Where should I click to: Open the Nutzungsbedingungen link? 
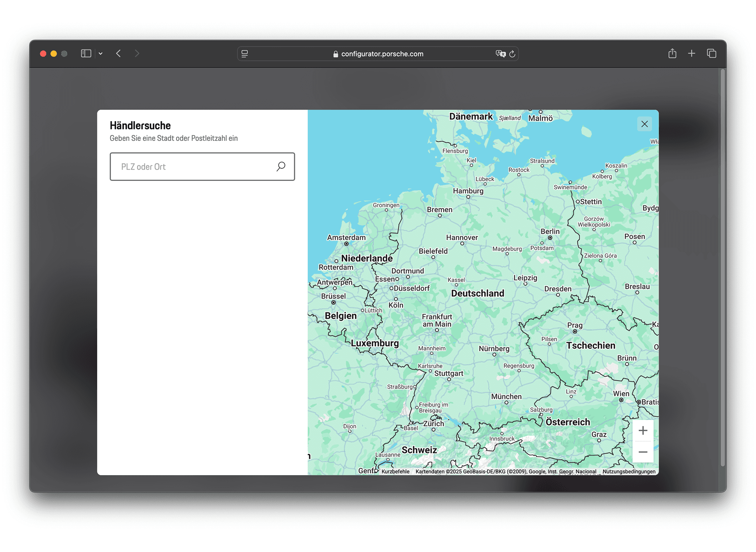click(629, 472)
